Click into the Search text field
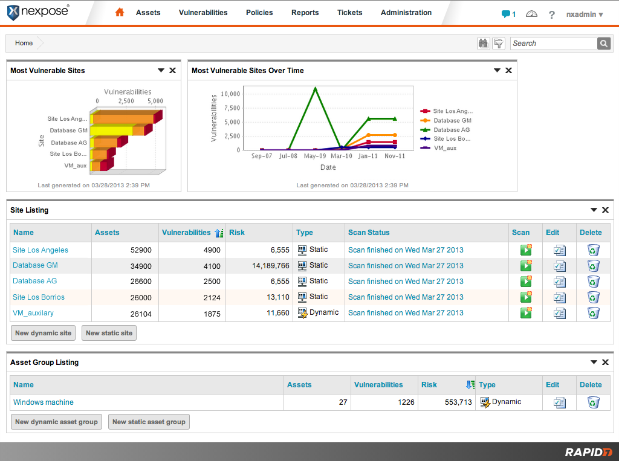Image resolution: width=619 pixels, height=461 pixels. point(553,44)
